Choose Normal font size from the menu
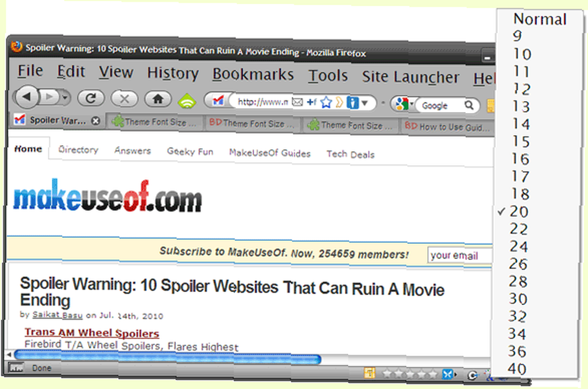This screenshot has width=588, height=389. [x=540, y=19]
